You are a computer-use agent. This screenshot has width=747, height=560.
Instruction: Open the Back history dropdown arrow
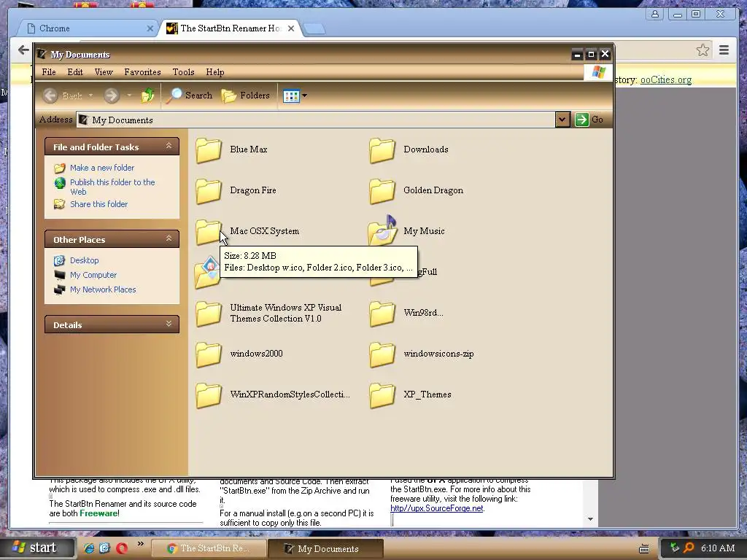[90, 96]
